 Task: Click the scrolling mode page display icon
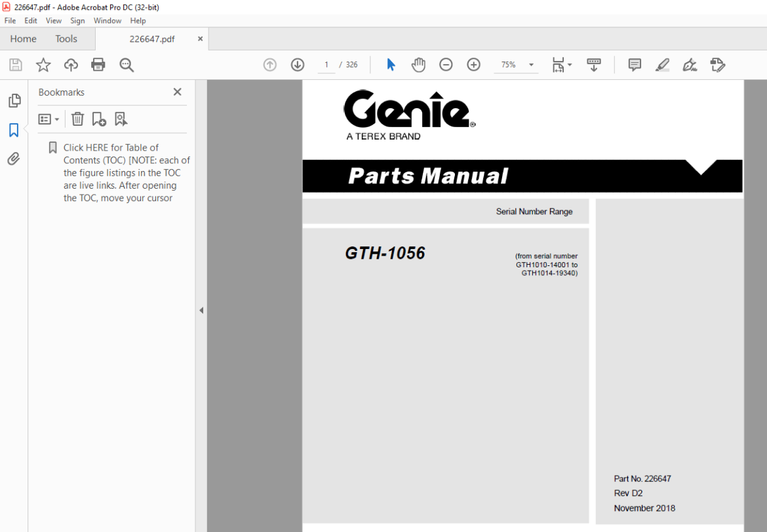tap(594, 65)
